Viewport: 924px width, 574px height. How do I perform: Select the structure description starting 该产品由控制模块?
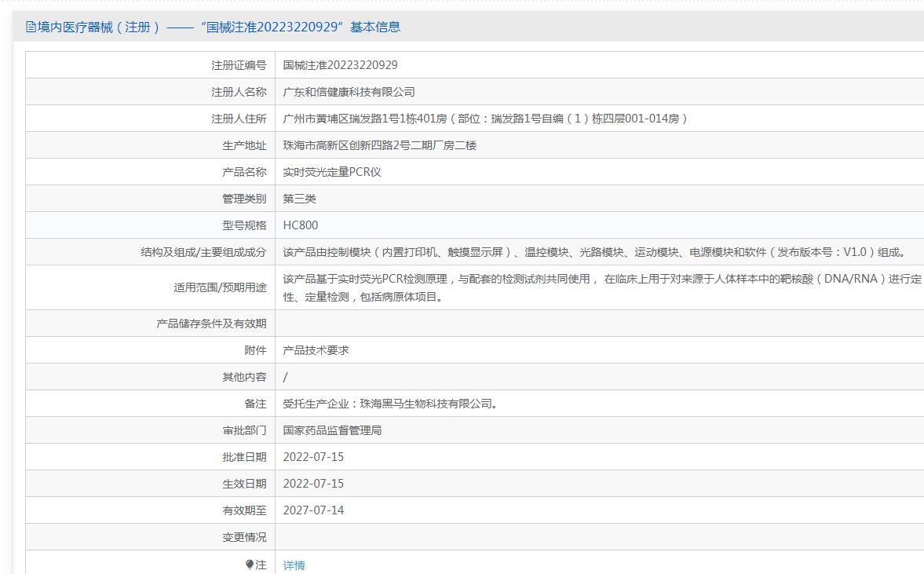[x=595, y=252]
